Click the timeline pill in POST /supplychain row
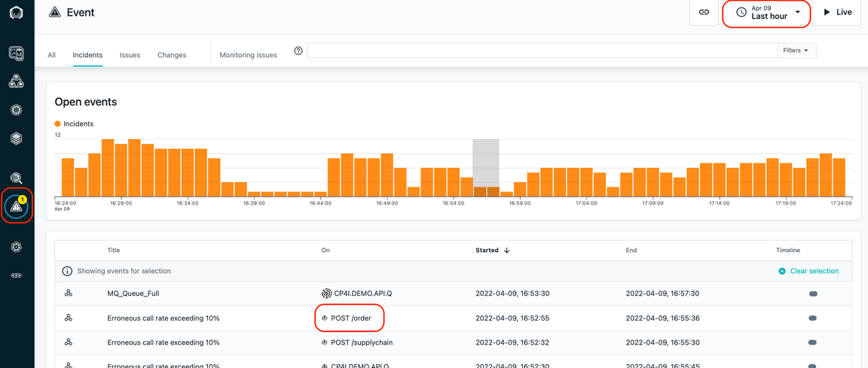868x368 pixels. tap(813, 342)
